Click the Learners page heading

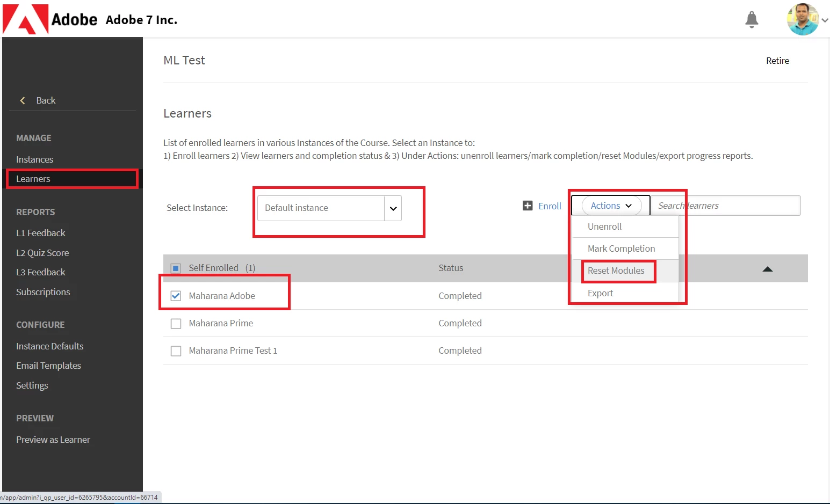pos(187,113)
